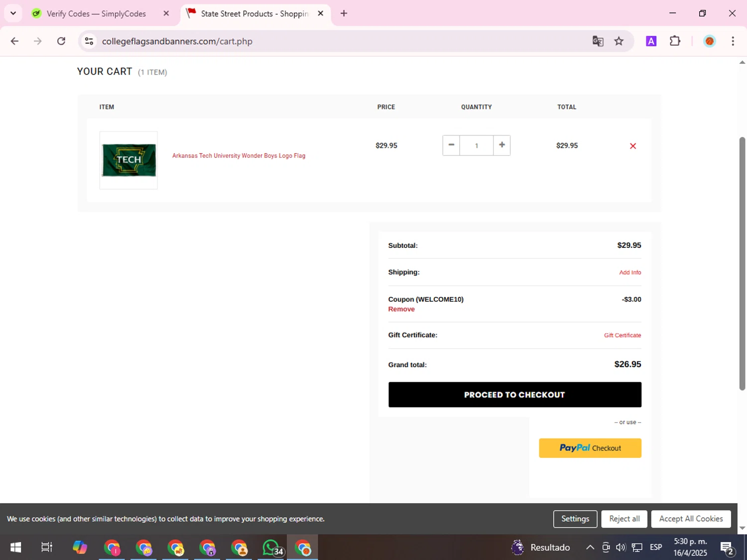
Task: Open the first Chrome icon on the taskbar
Action: click(112, 548)
